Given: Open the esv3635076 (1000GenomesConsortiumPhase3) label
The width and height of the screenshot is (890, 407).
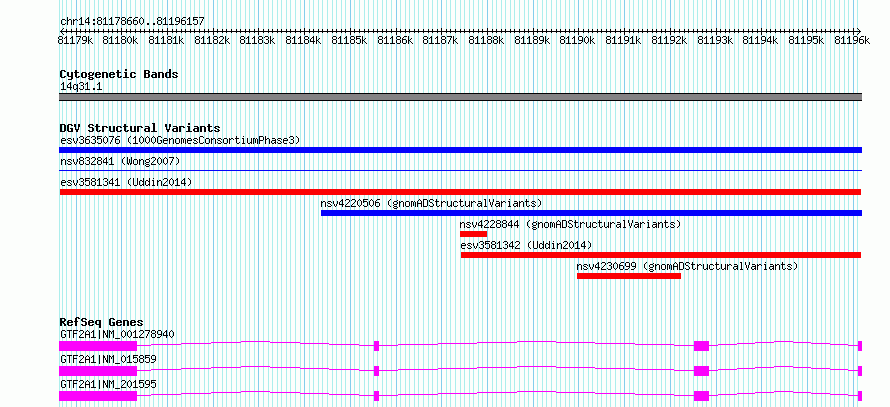Looking at the screenshot, I should [x=180, y=140].
